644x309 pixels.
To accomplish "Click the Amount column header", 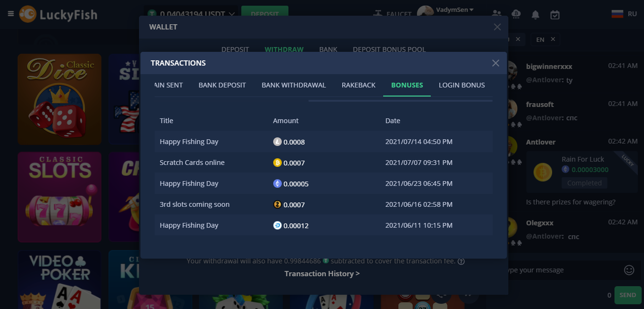I will [286, 121].
